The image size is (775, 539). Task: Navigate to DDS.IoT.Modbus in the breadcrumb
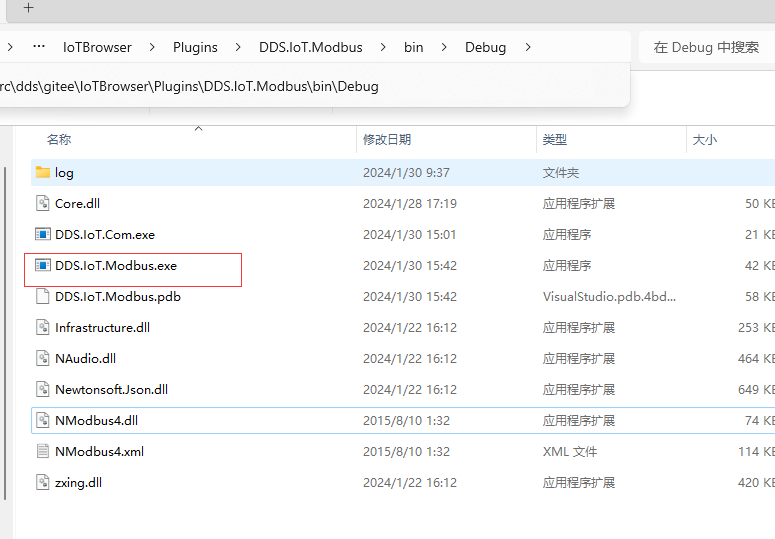(310, 47)
